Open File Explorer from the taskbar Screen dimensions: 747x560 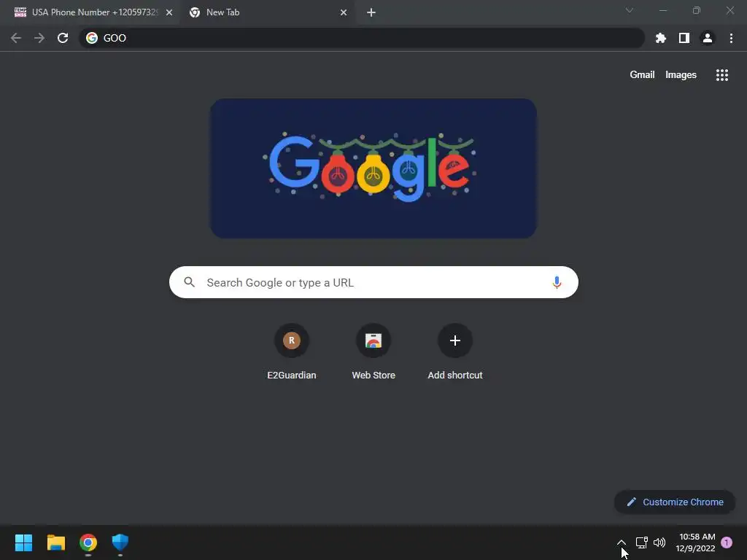tap(55, 542)
